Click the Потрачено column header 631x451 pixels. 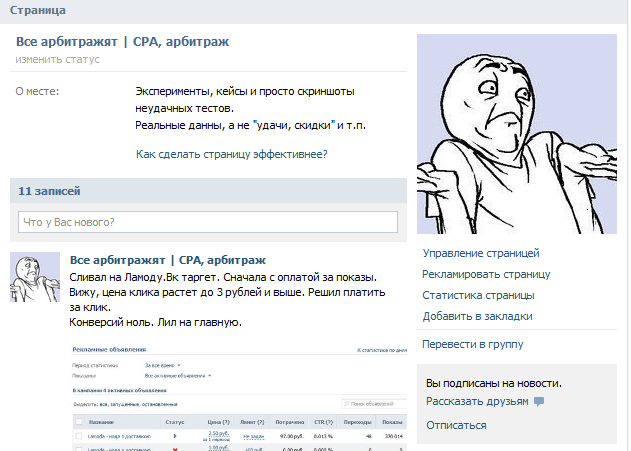point(290,422)
